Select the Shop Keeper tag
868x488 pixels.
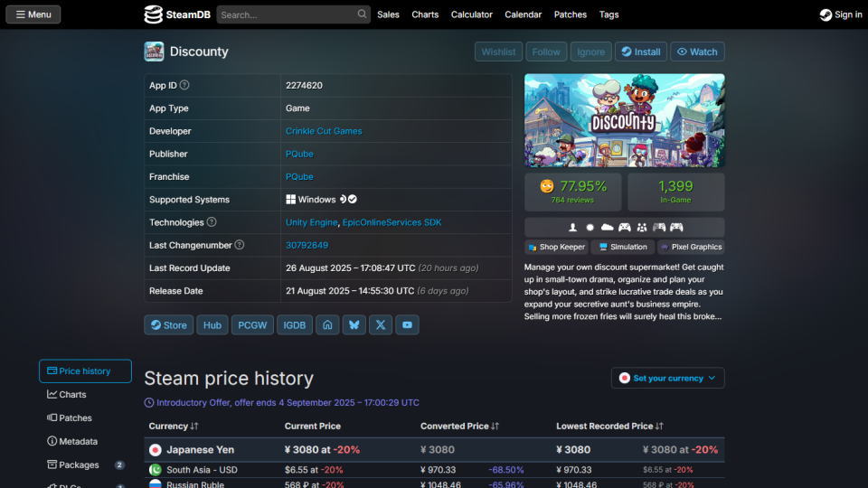[x=556, y=247]
